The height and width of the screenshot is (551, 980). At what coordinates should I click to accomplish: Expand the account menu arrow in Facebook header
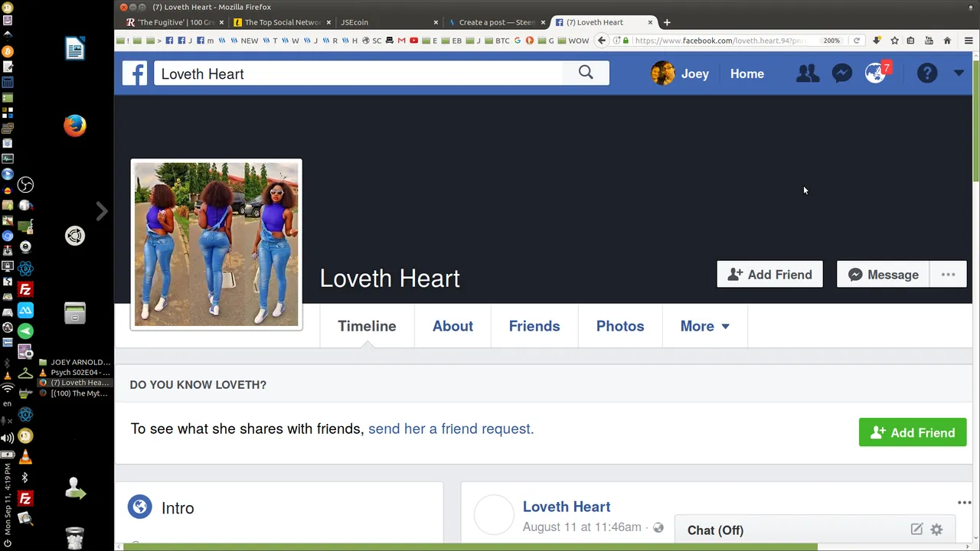(959, 73)
